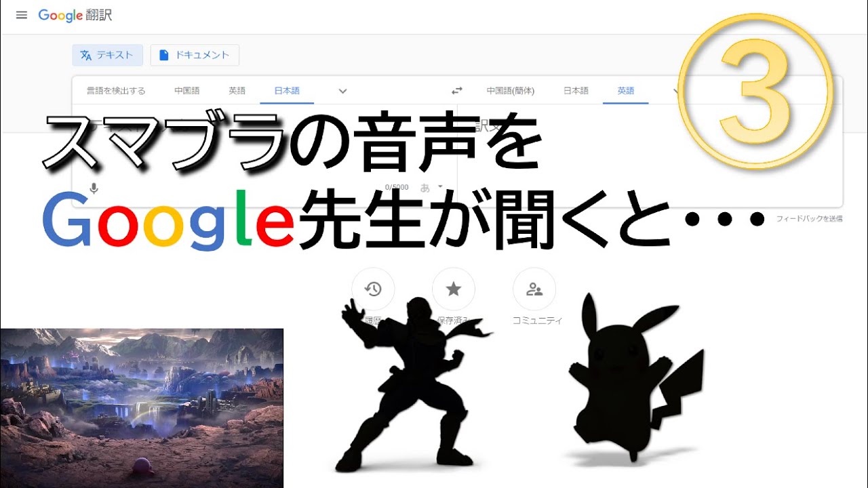This screenshot has height=488, width=868.
Task: Click the landscape thumbnail image
Action: [x=142, y=408]
